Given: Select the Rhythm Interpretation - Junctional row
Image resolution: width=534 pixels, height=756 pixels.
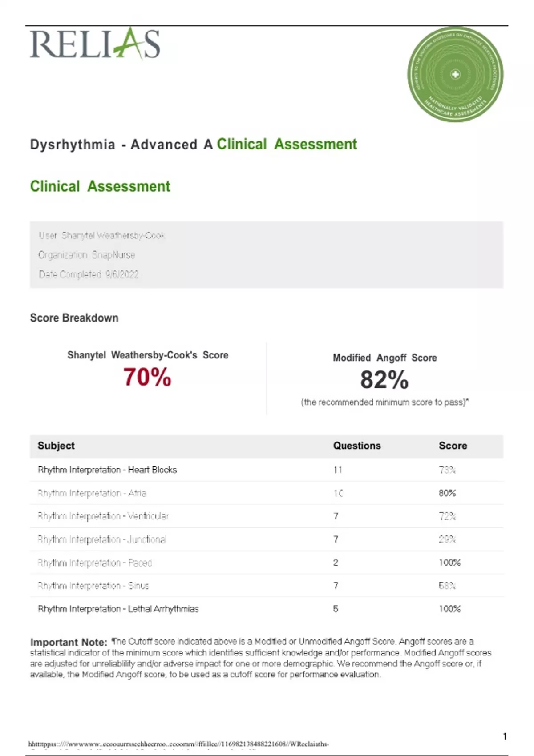Looking at the screenshot, I should (101, 539).
